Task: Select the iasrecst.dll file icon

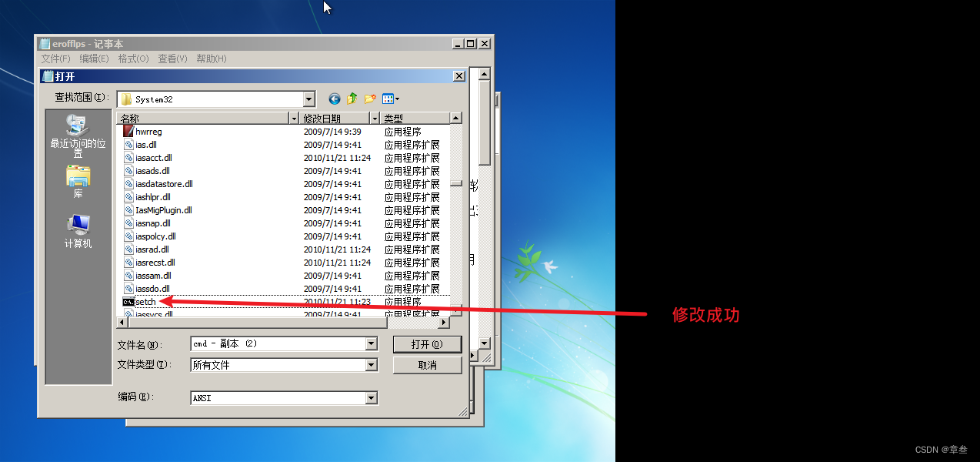Action: coord(128,263)
